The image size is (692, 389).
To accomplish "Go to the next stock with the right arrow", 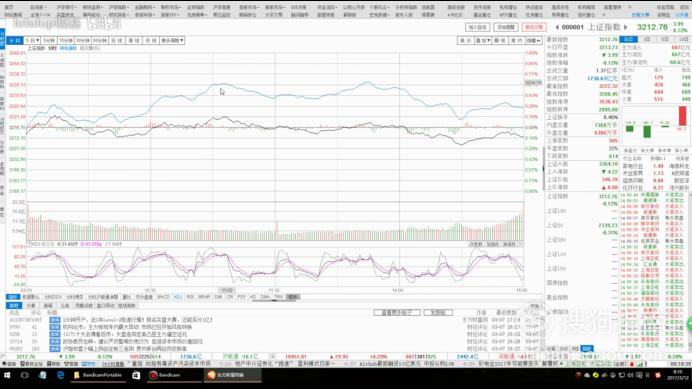I will tap(625, 27).
